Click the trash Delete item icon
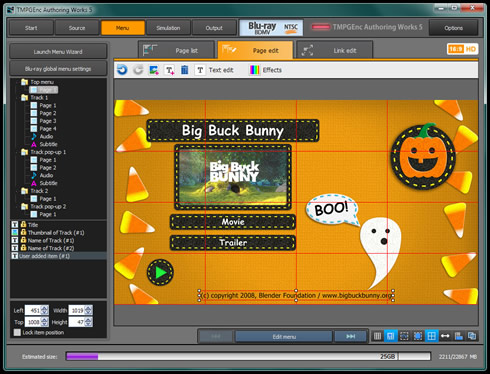 tap(184, 70)
